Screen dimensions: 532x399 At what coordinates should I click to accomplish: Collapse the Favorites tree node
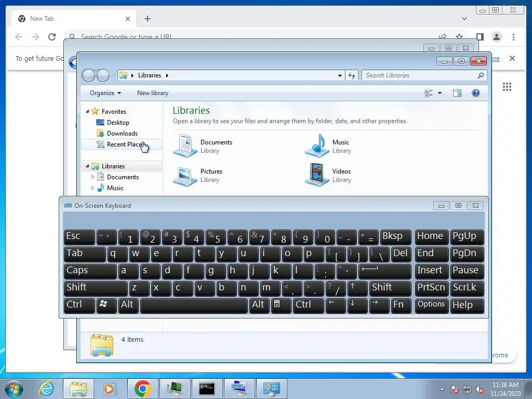coord(87,111)
